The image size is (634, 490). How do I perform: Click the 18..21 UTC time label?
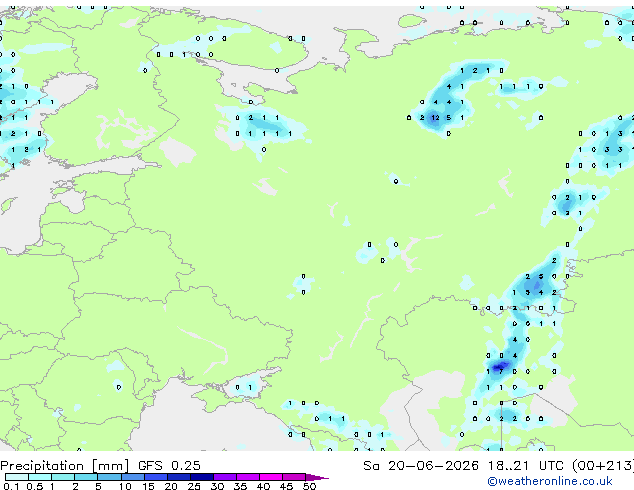pos(526,466)
